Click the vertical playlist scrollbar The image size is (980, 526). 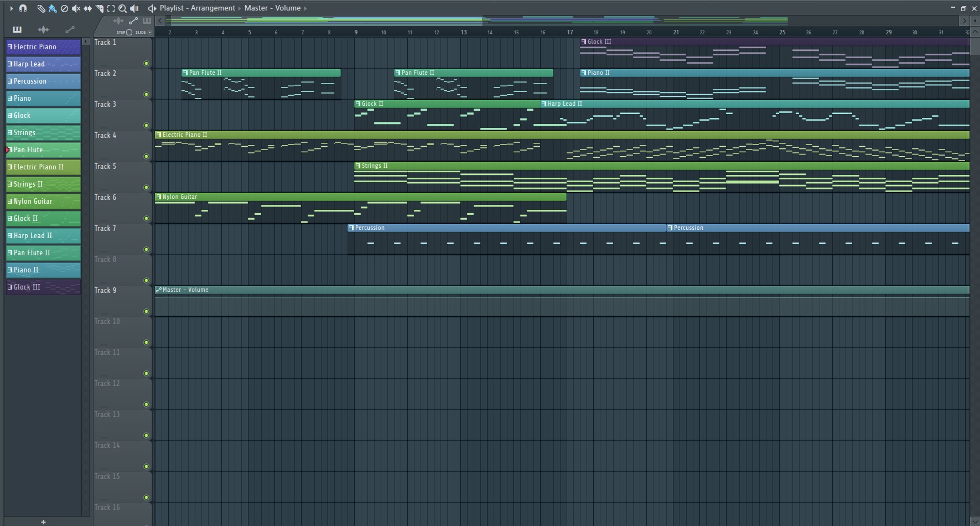point(974,46)
